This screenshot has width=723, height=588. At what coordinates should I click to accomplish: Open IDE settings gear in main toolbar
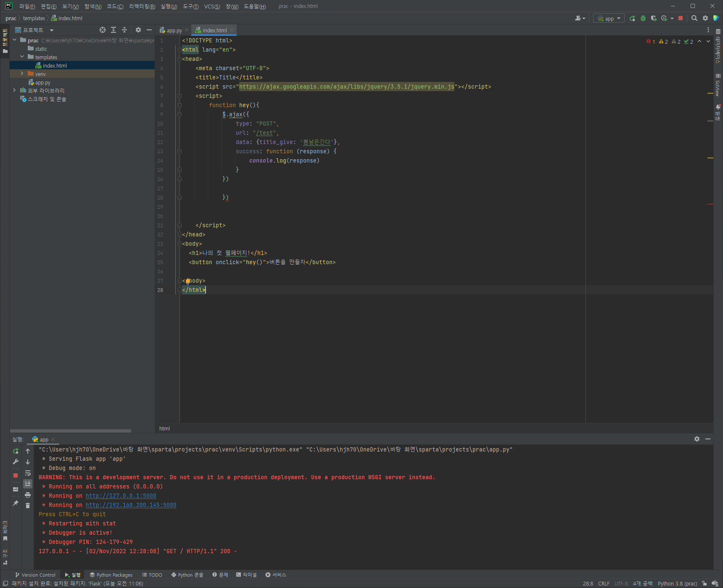tap(705, 18)
